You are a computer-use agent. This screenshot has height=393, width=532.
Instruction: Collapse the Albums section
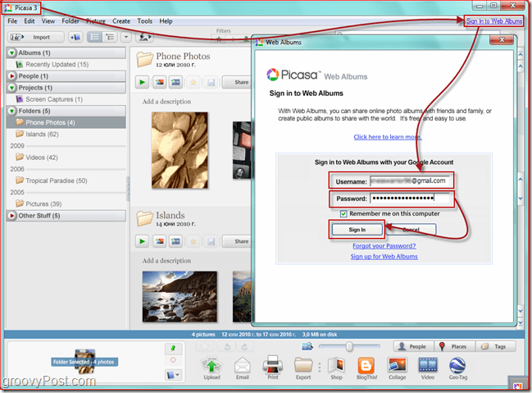[11, 53]
